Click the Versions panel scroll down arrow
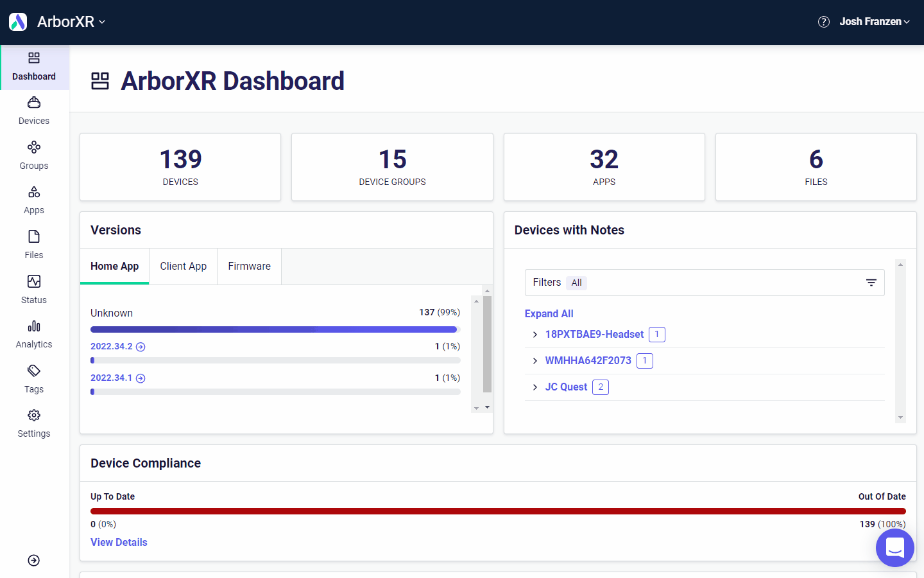This screenshot has height=578, width=924. (x=487, y=407)
